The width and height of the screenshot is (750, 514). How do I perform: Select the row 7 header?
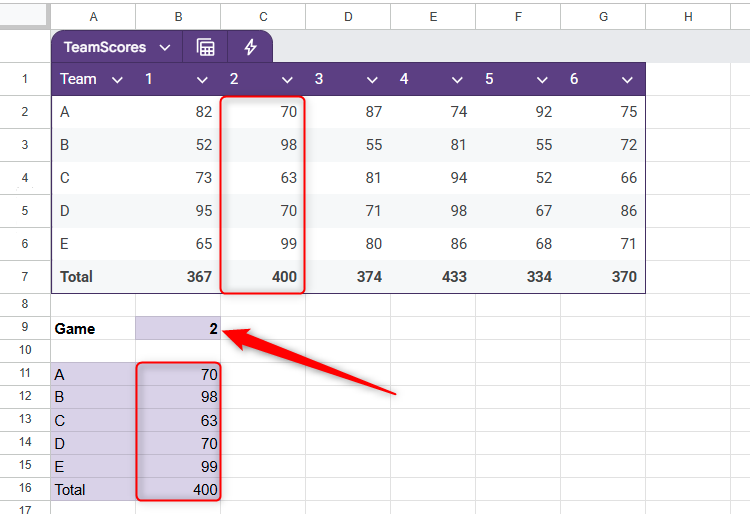[24, 277]
